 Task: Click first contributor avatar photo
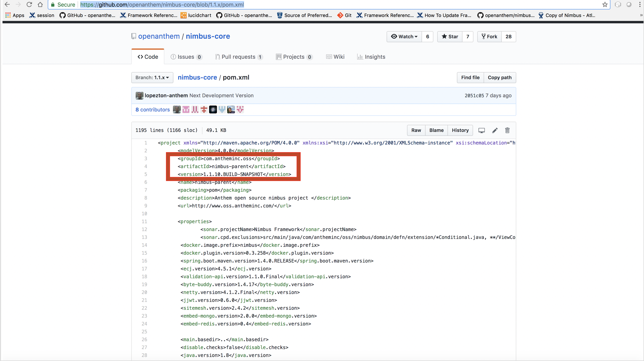coord(177,110)
